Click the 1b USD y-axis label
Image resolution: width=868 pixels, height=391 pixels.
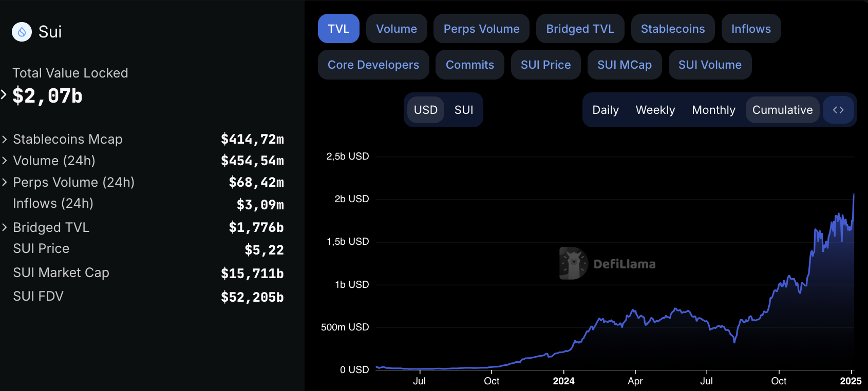point(352,284)
